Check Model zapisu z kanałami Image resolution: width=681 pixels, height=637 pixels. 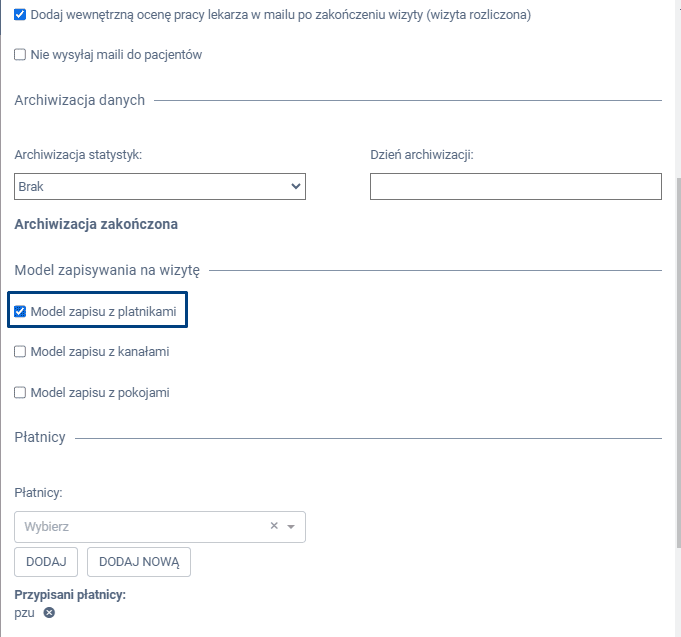20,352
